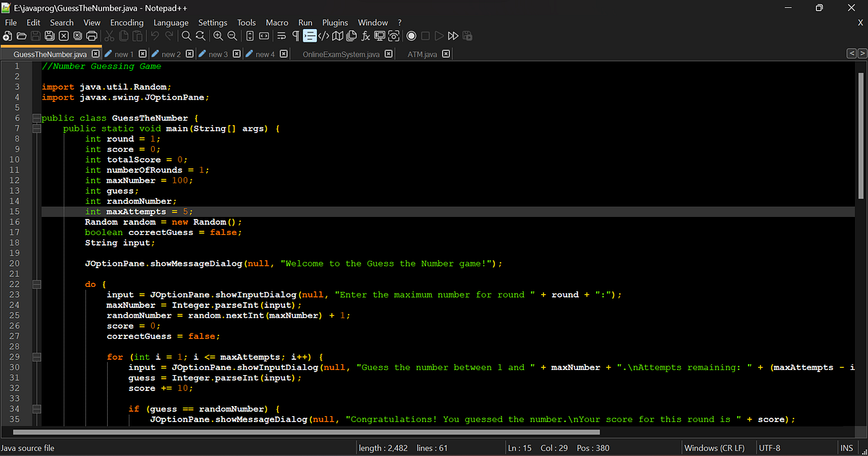Click the Stop recording macro icon
The image size is (868, 456).
coord(425,35)
